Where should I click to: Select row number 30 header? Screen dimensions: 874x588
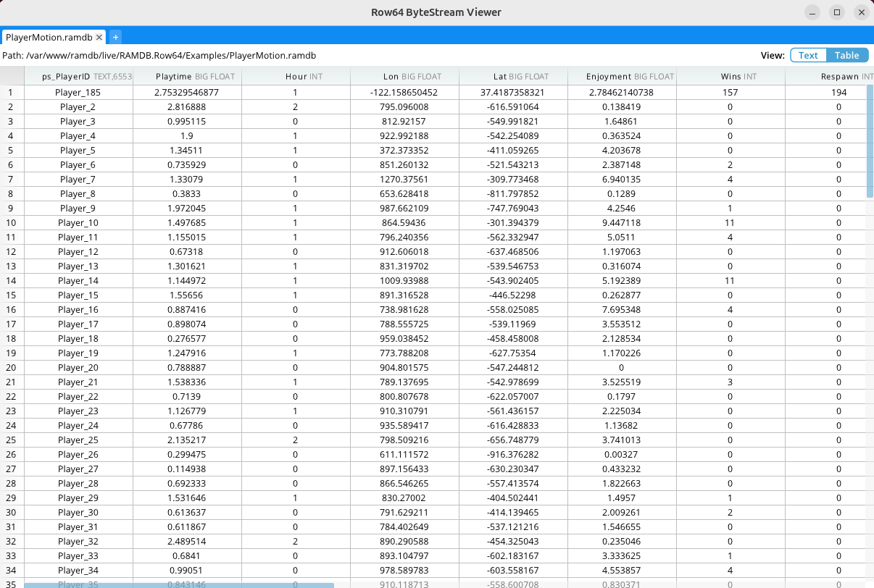12,513
